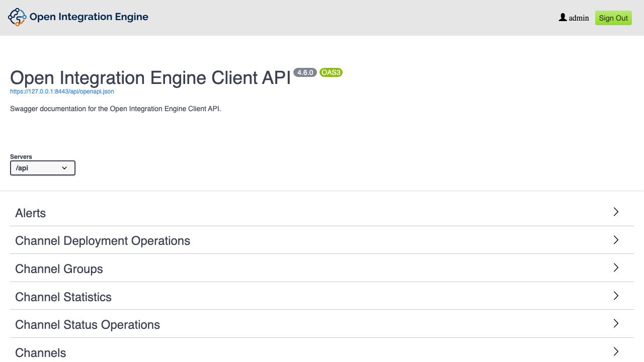This screenshot has width=644, height=362.
Task: Select the Channel Deployment Operations heading
Action: coord(103,241)
